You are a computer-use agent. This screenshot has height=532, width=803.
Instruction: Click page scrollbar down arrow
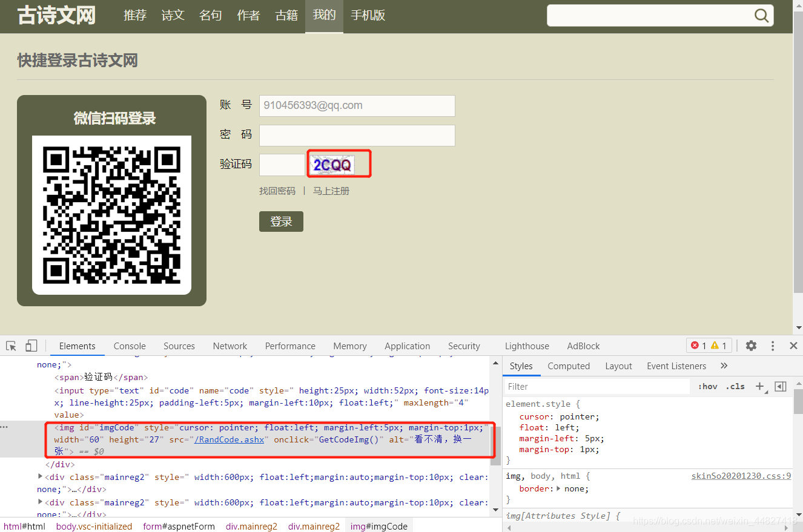point(798,327)
